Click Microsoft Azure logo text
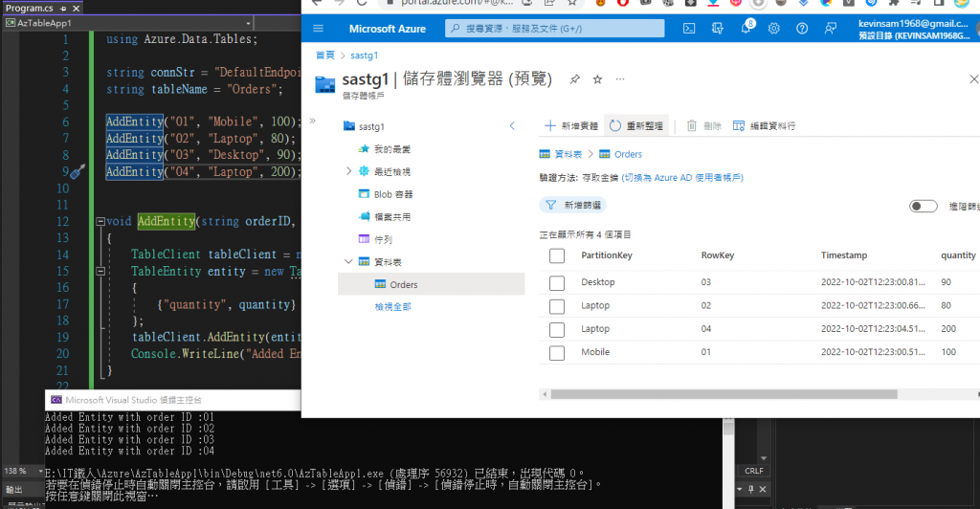Screen dimensions: 980x509 387,29
